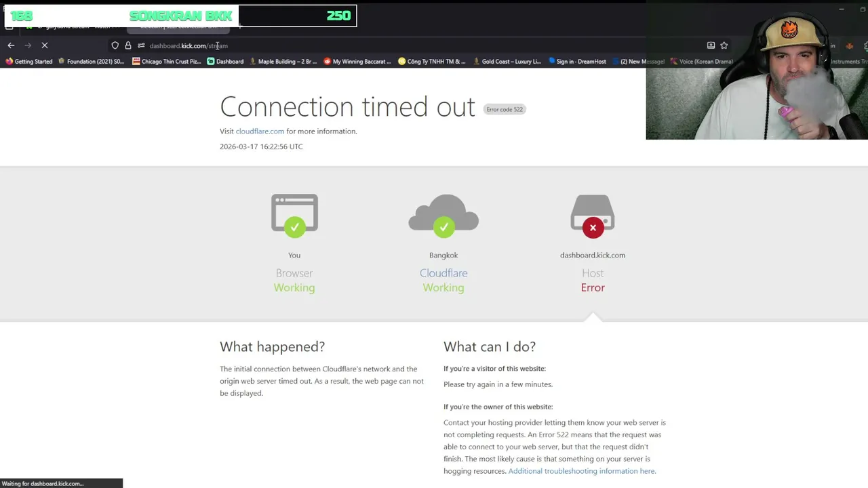
Task: Click the streamer webcam overlay
Action: click(757, 70)
